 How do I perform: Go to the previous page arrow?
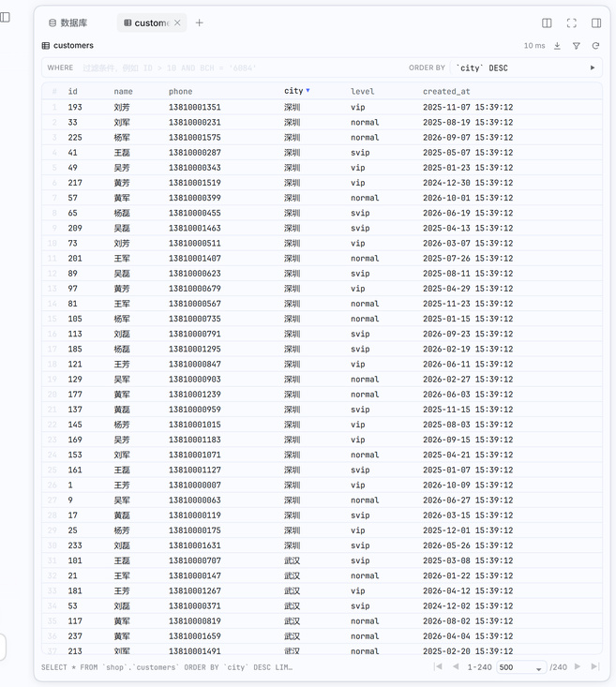coord(456,666)
